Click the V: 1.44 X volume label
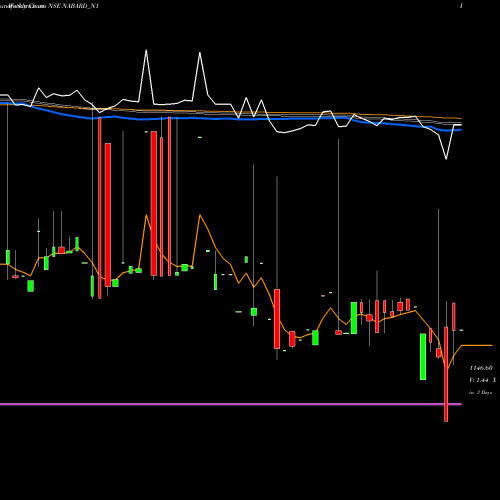 (x=483, y=380)
